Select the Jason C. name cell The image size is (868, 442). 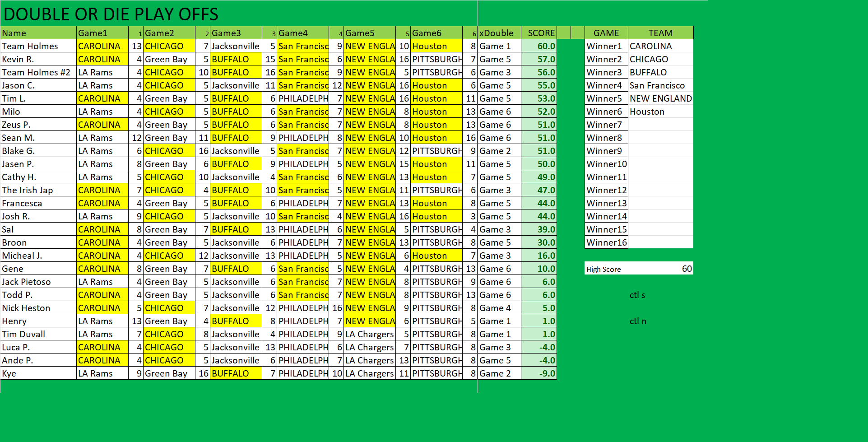pyautogui.click(x=38, y=85)
